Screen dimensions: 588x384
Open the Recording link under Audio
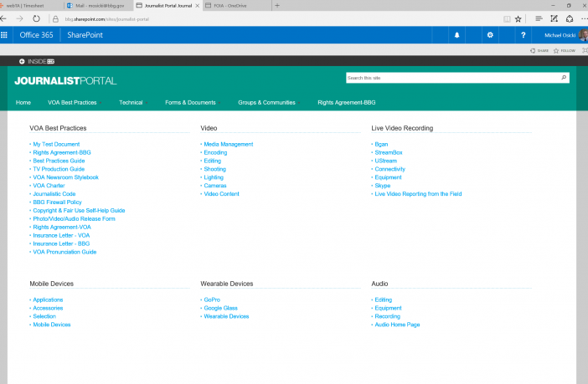[387, 316]
